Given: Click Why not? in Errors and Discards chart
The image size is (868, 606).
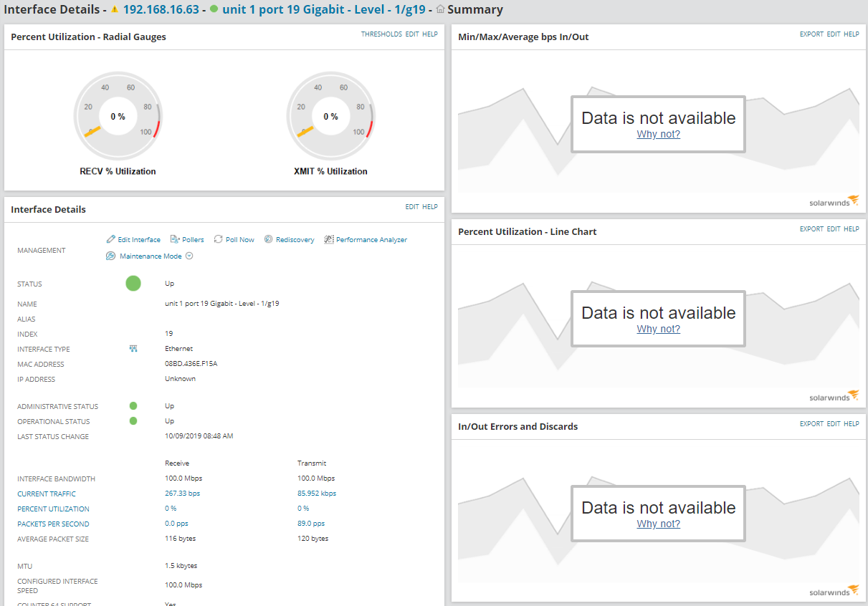Looking at the screenshot, I should 659,524.
